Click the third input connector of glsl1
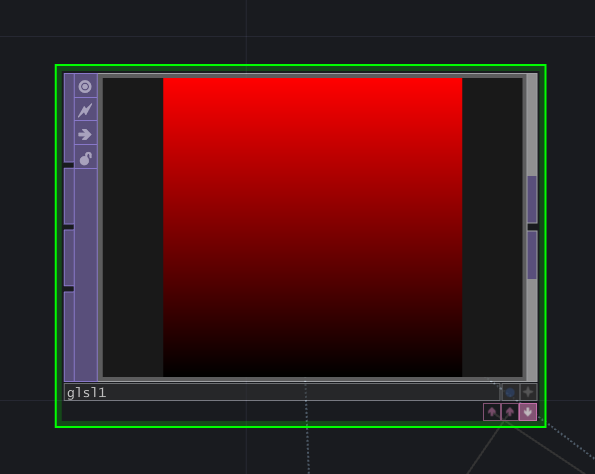Image resolution: width=595 pixels, height=474 pixels. [x=69, y=258]
